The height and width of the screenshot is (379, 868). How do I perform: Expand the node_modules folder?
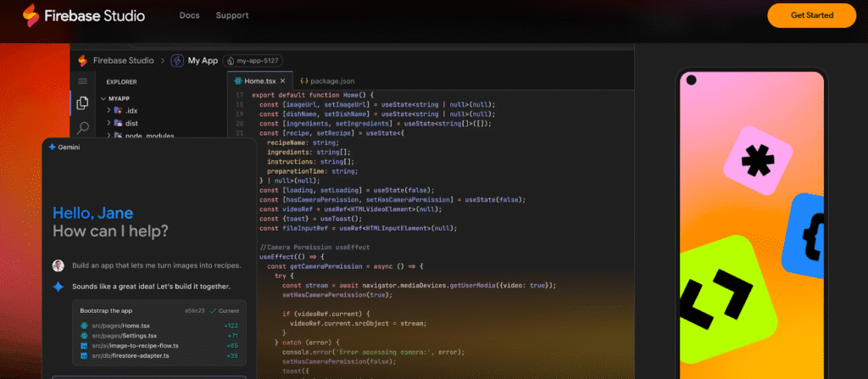(108, 136)
